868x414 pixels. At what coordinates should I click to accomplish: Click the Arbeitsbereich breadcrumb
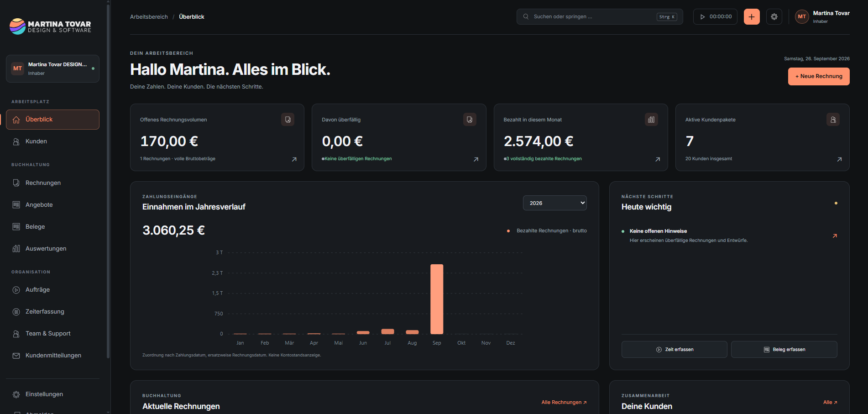click(x=149, y=17)
